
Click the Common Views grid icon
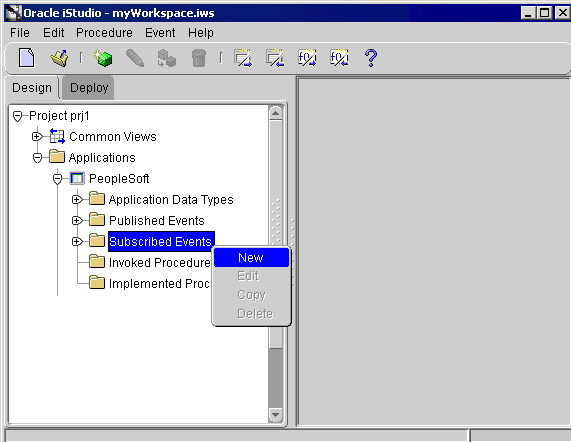pyautogui.click(x=57, y=136)
